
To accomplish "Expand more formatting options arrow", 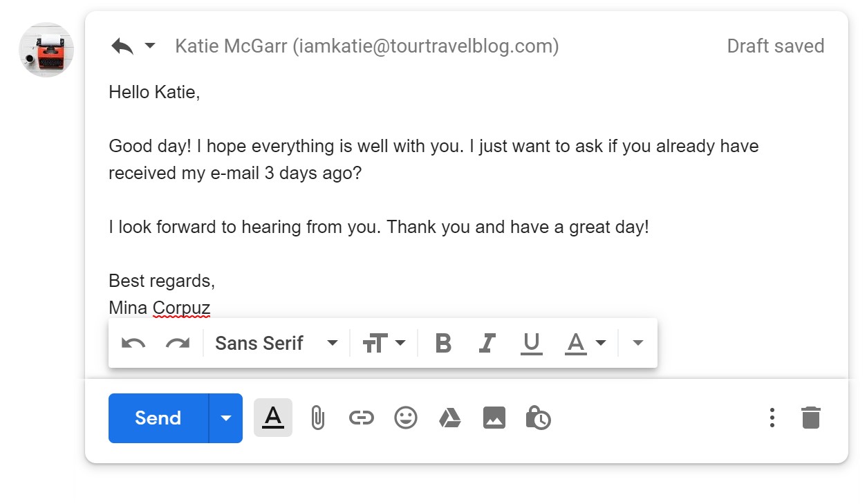I will point(638,343).
